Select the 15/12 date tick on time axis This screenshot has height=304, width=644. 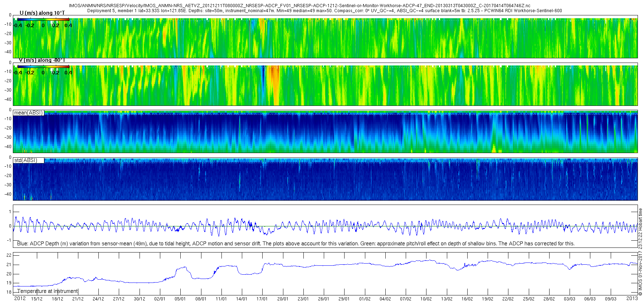pos(37,299)
